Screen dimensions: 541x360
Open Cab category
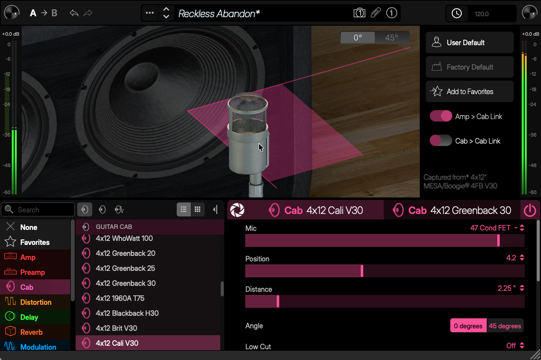coord(35,287)
